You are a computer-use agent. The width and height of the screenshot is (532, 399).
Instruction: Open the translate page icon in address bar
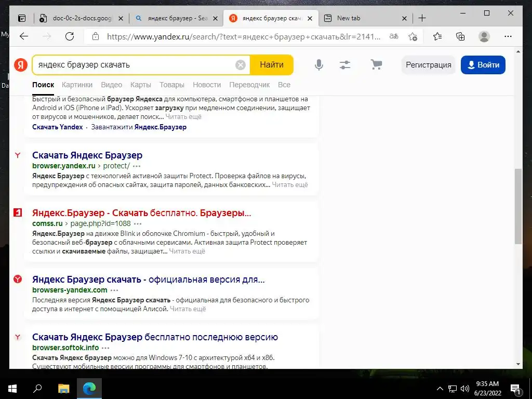394,36
